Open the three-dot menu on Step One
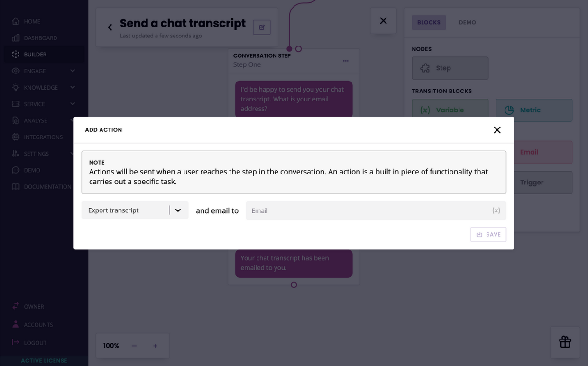This screenshot has height=366, width=588. [346, 61]
